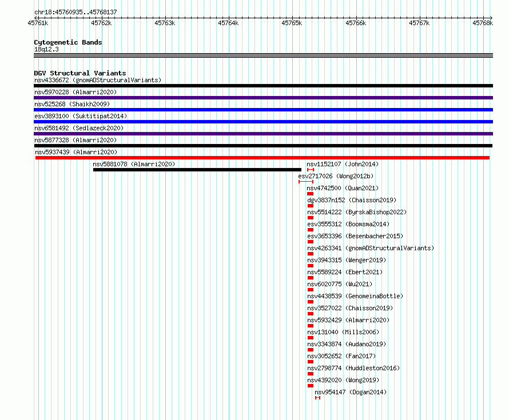Click the red nsv6020775 variant block
The width and height of the screenshot is (509, 420).
[311, 290]
